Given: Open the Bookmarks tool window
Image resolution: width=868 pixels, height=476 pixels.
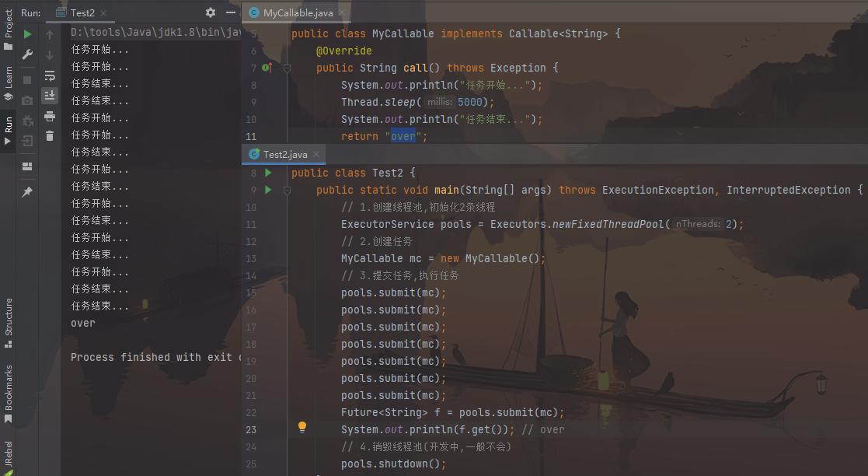Looking at the screenshot, I should click(9, 393).
